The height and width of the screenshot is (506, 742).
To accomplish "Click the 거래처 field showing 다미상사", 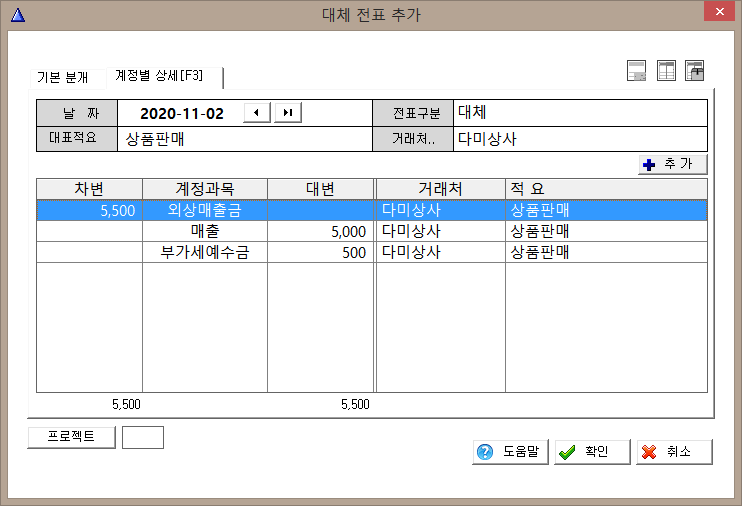I will click(580, 139).
